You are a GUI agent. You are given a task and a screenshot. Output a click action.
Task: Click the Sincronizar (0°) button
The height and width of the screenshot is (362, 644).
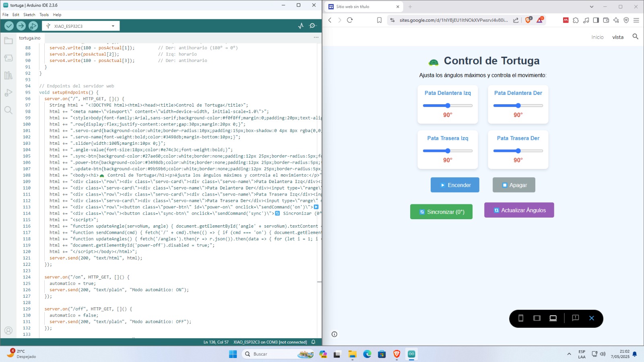pos(441,212)
